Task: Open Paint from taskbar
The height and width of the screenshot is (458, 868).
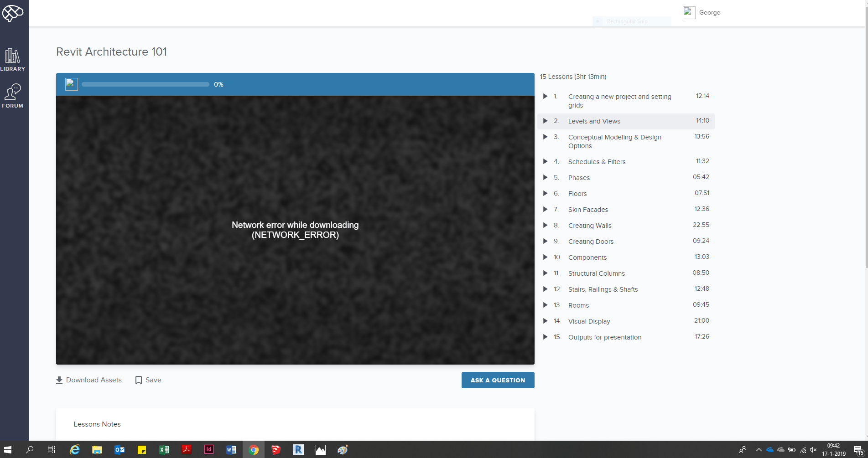Action: pos(343,450)
